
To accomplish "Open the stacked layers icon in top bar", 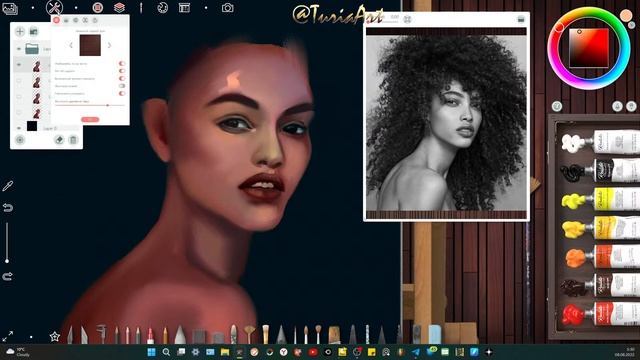I will [119, 7].
